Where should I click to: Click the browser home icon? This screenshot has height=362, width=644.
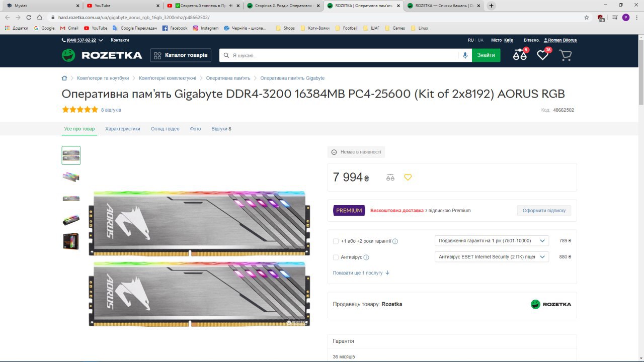click(39, 17)
